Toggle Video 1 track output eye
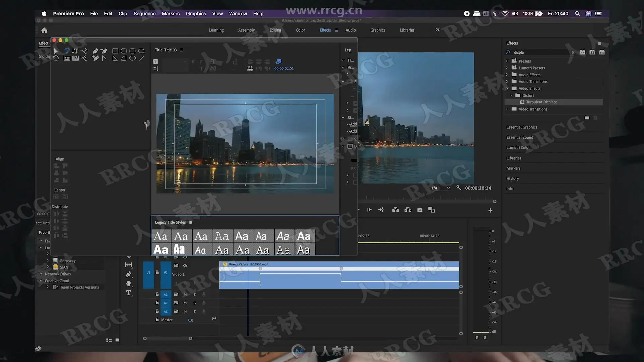Screen dimensions: 644x362 click(x=185, y=265)
